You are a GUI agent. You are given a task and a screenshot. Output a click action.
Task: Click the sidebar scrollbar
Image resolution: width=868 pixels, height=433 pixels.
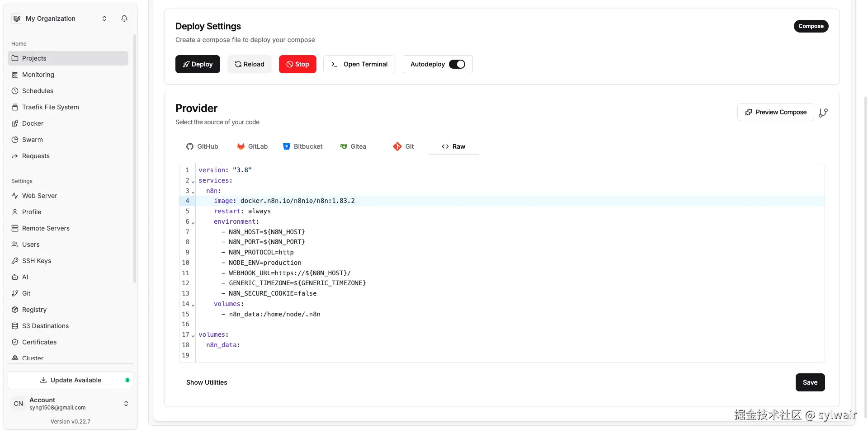135,158
